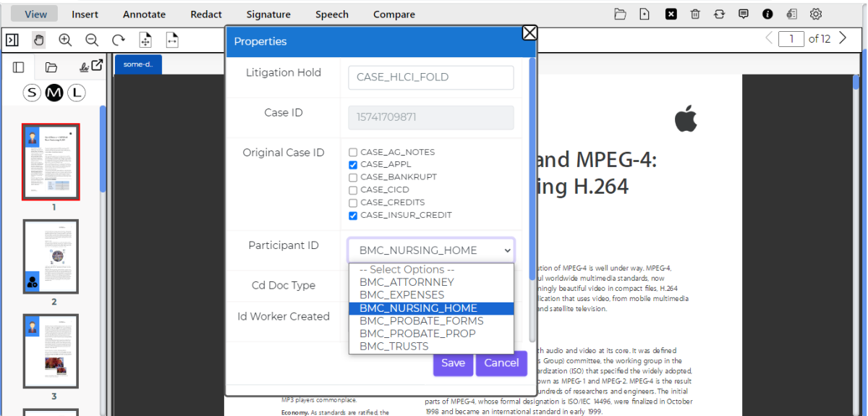Click the trash delete icon
Viewport: 868px width, 416px height.
(x=695, y=14)
